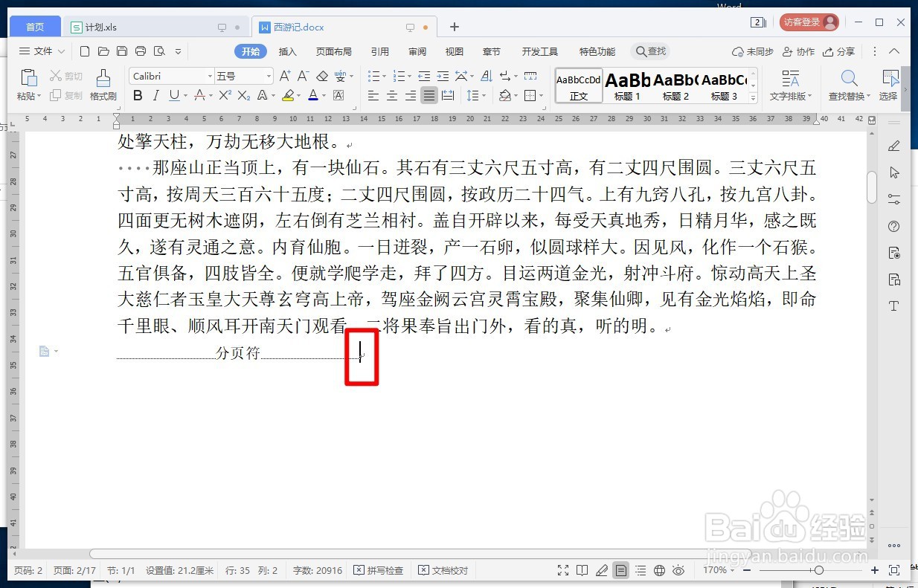The height and width of the screenshot is (588, 918).
Task: Click the pin/annotation pen icon in right sidebar
Action: pyautogui.click(x=894, y=146)
